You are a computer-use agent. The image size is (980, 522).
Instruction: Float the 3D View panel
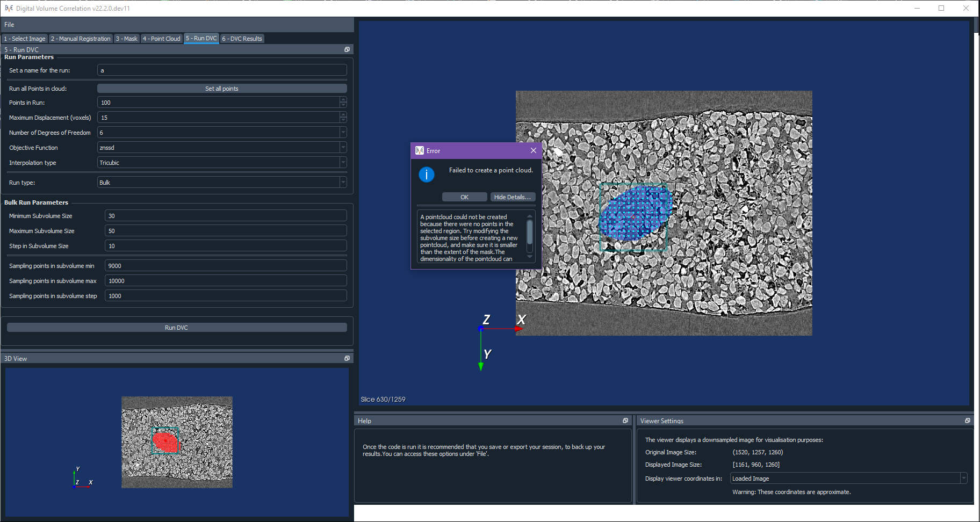[347, 358]
